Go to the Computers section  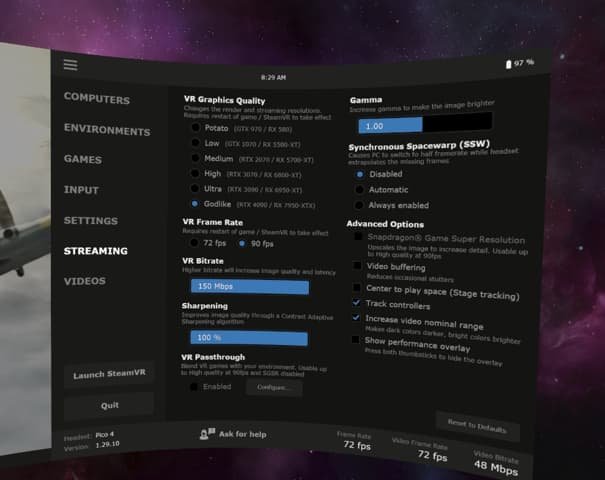click(97, 98)
